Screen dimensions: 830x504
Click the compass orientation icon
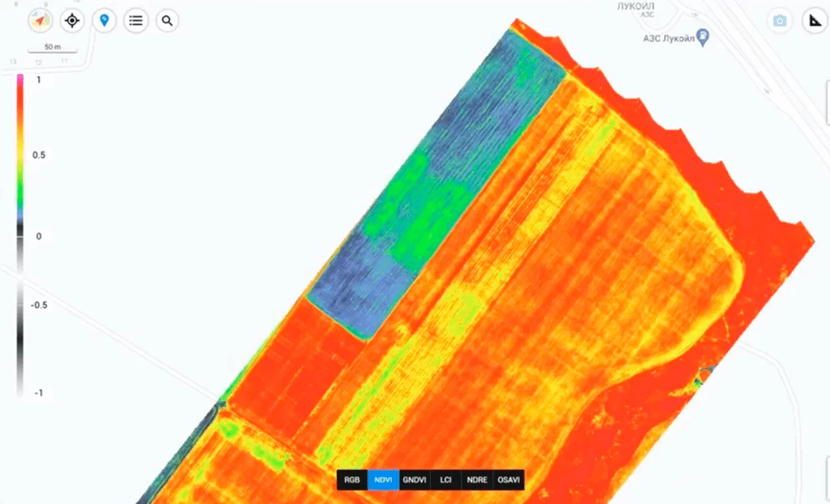(x=40, y=21)
